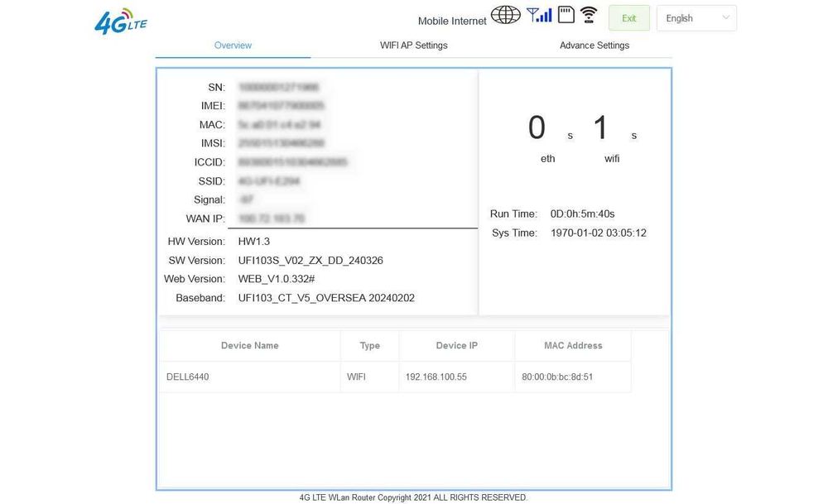Screen dimensions: 828x504
Task: Click the eth connected clients count
Action: (x=537, y=127)
